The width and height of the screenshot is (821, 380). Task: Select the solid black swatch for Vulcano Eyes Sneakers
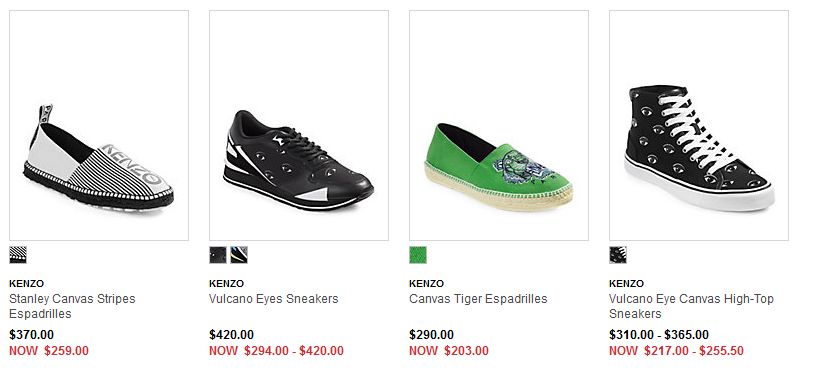pyautogui.click(x=218, y=255)
